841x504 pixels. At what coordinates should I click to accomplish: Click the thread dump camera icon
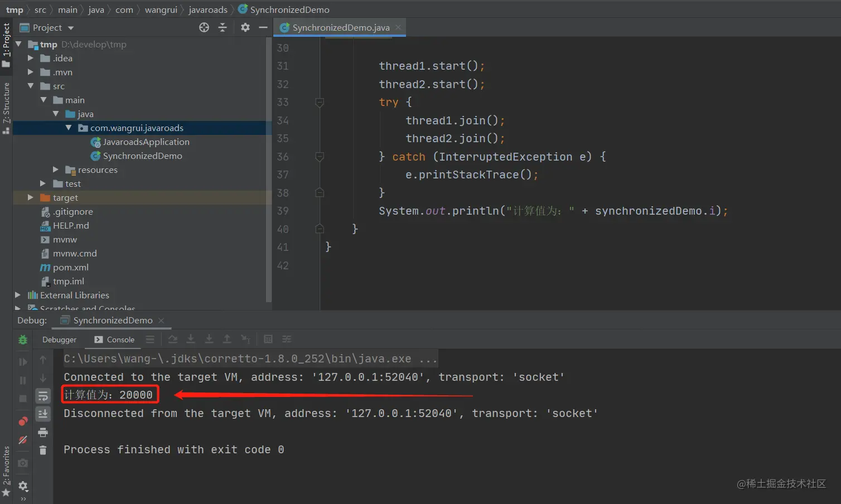tap(23, 463)
